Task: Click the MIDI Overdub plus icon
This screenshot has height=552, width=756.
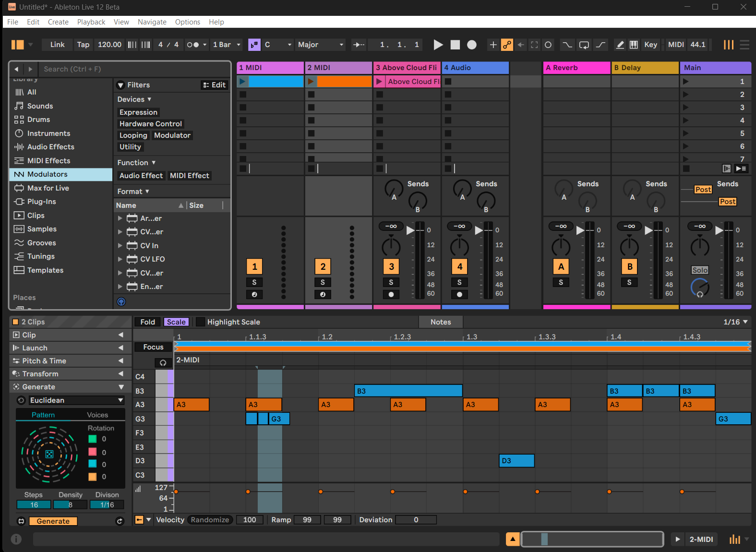Action: [493, 45]
